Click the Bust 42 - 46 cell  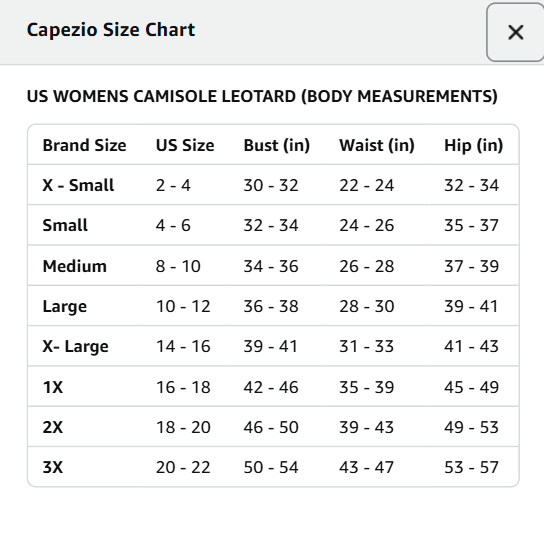(271, 387)
